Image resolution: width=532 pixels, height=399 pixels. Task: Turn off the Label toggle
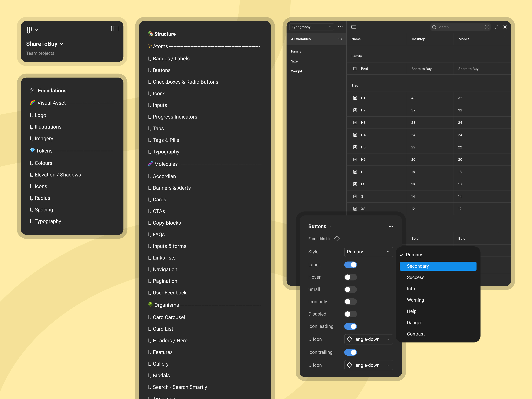(x=350, y=265)
